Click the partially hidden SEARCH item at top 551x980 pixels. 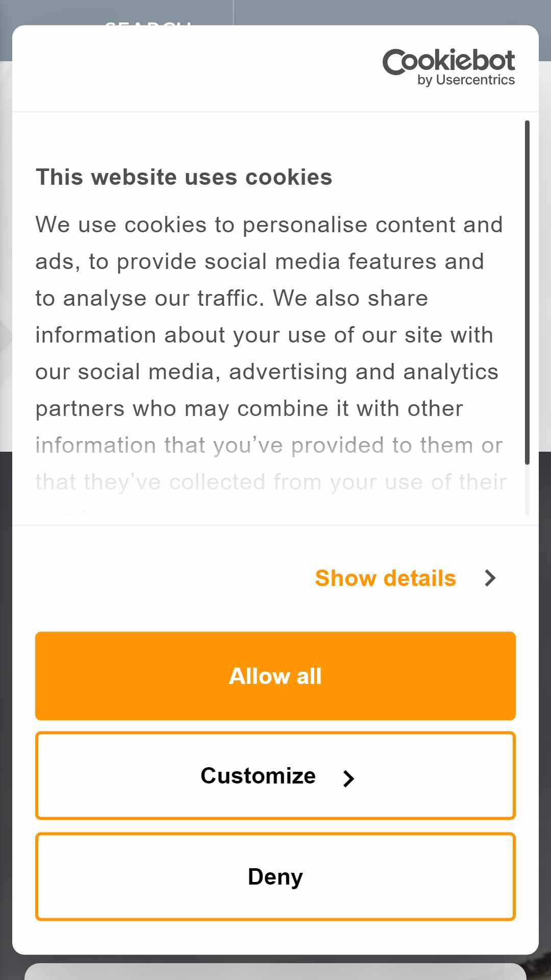(x=148, y=23)
